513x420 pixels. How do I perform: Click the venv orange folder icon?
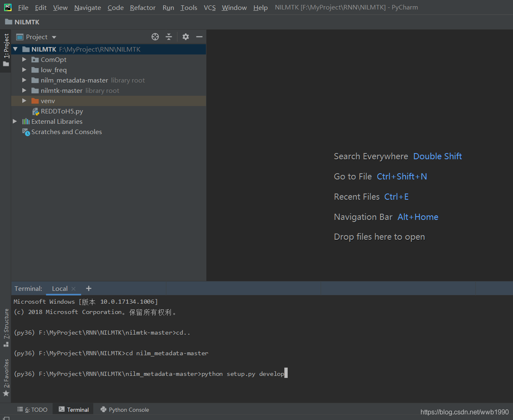35,101
